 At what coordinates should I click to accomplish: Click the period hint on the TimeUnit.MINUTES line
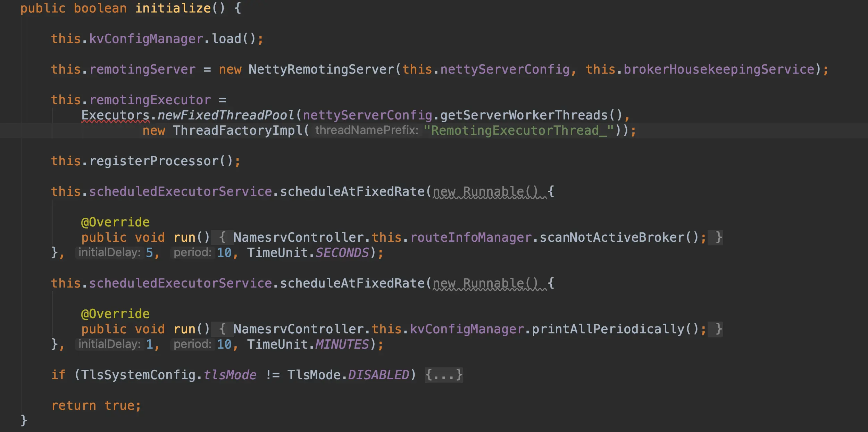(x=192, y=344)
